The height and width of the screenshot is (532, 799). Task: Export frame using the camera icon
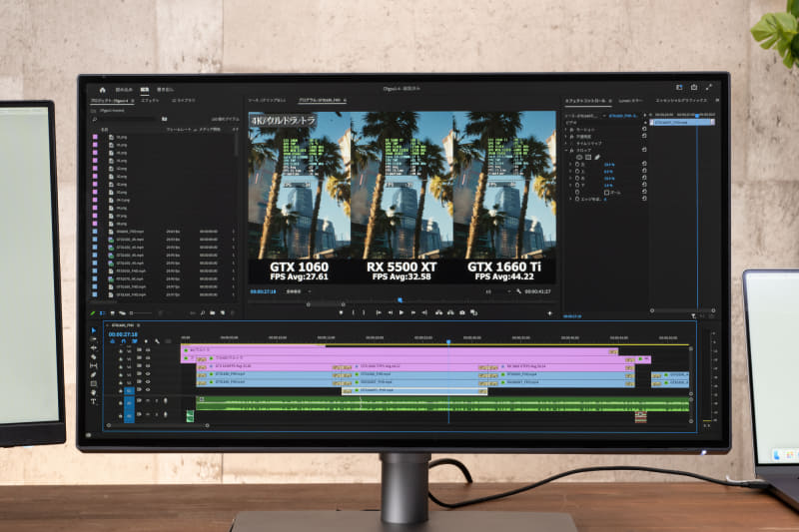(462, 312)
